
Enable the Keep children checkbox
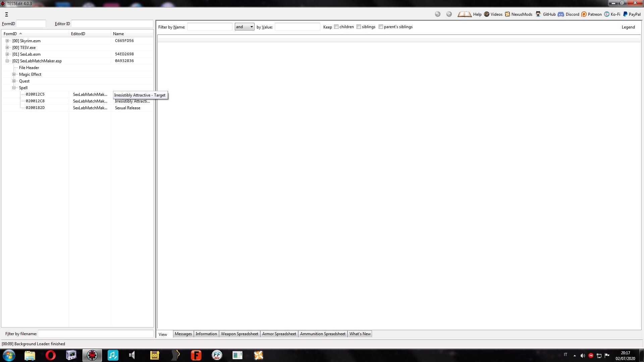(x=336, y=27)
